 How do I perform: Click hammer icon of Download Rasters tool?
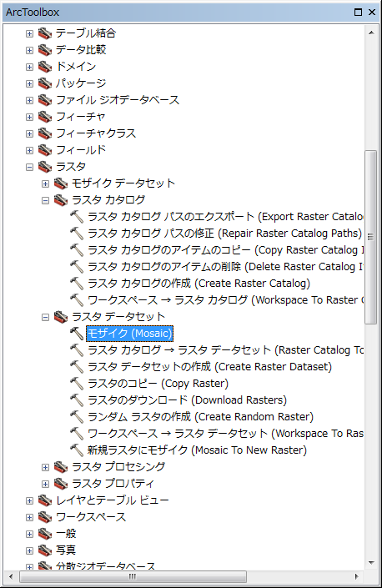[x=77, y=400]
